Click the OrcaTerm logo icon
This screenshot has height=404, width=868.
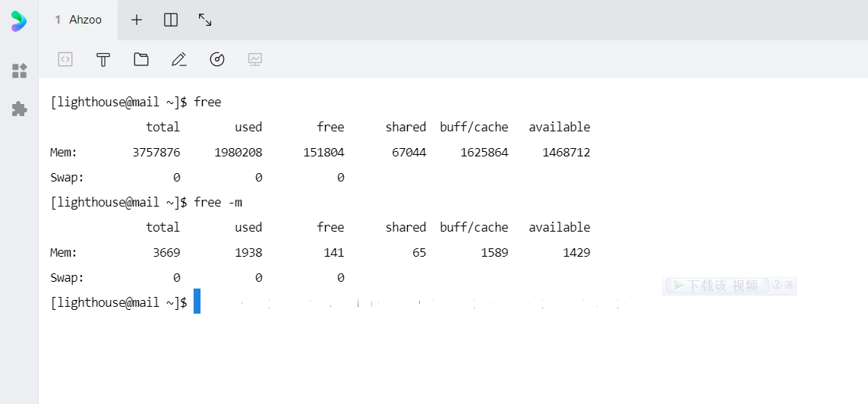coord(19,21)
